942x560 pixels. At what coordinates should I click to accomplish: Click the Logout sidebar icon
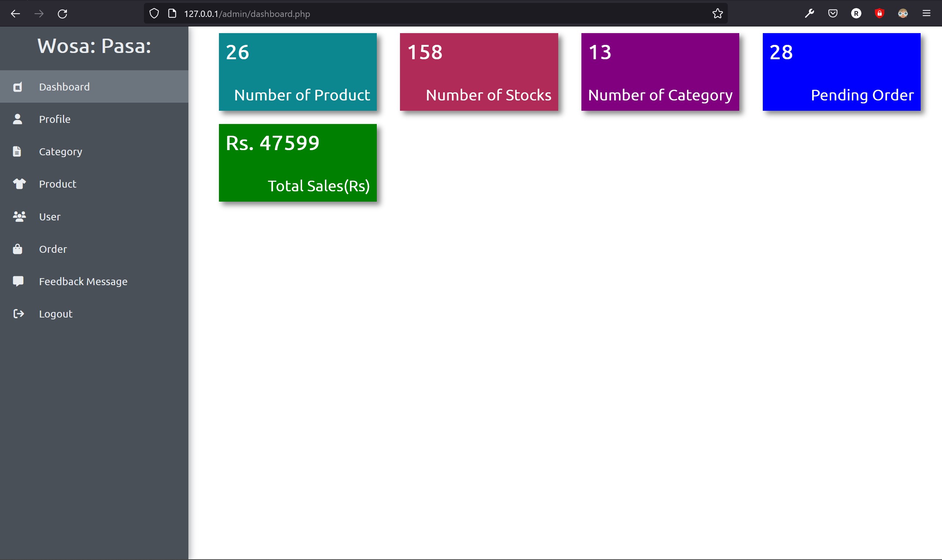[x=18, y=313]
